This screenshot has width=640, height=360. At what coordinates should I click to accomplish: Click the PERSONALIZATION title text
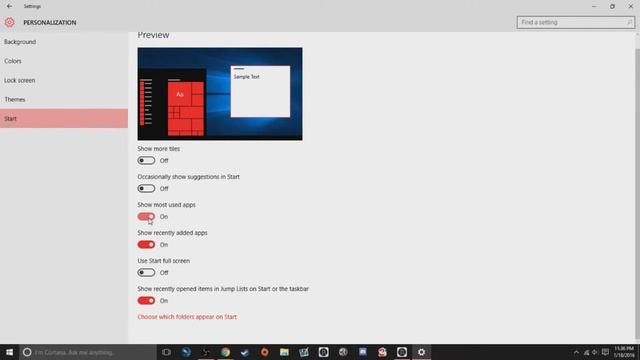pos(50,22)
